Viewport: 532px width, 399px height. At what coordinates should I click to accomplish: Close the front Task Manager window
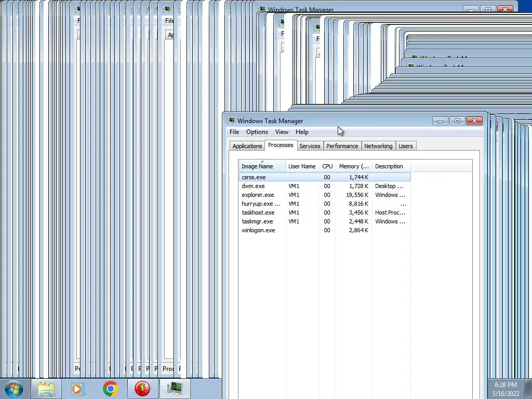474,121
